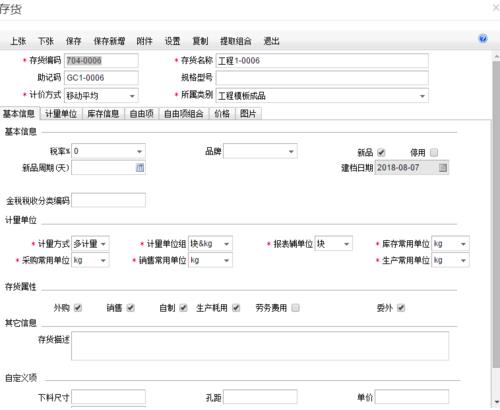Viewport: 500px width, 410px height.
Task: Exit the form with 退出
Action: tap(271, 41)
